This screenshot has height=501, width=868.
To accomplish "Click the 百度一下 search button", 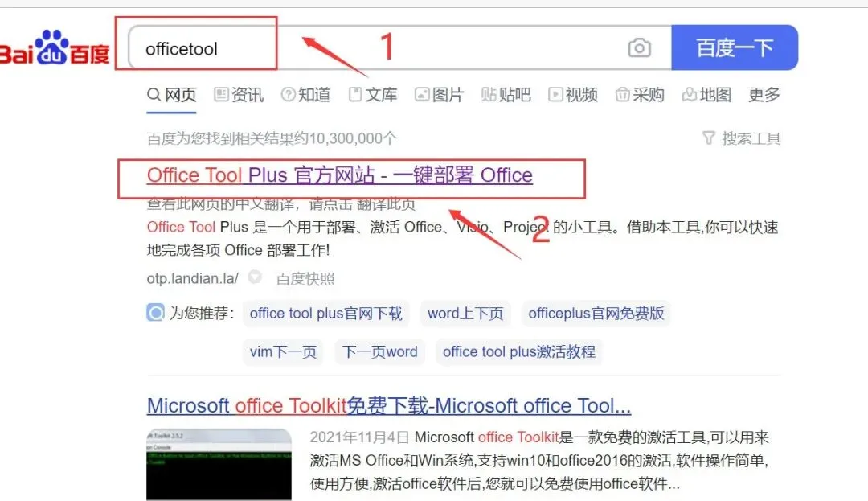I will tap(735, 47).
